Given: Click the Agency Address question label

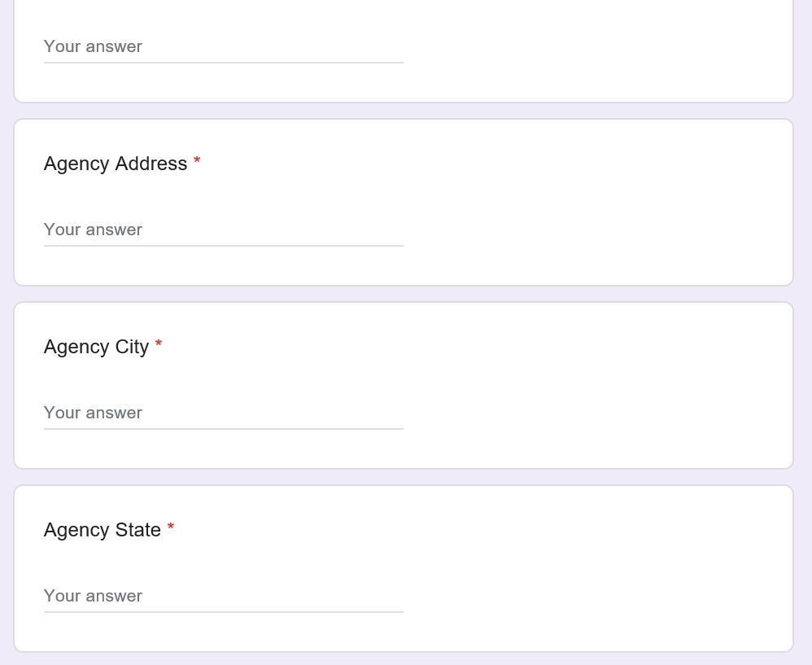Looking at the screenshot, I should coord(116,164).
